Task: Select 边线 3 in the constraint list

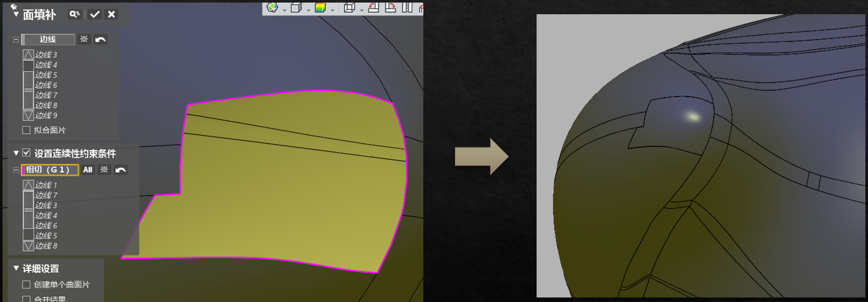Action: pyautogui.click(x=46, y=205)
